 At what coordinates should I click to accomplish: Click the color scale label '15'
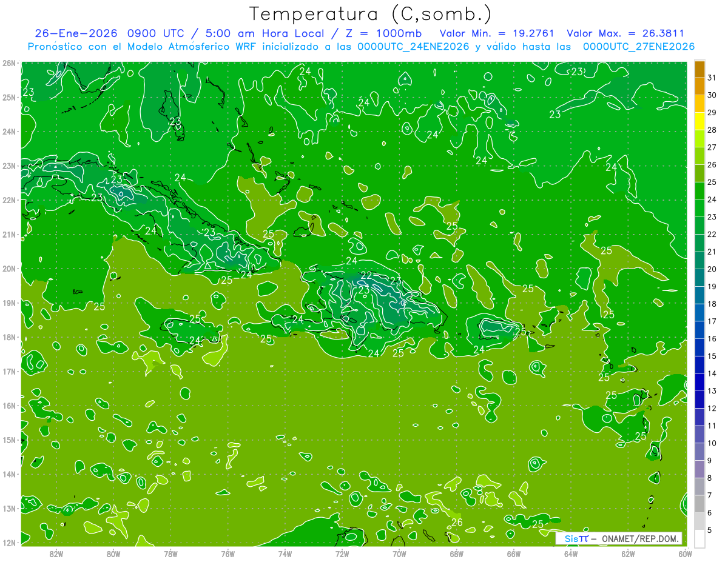[x=712, y=356]
